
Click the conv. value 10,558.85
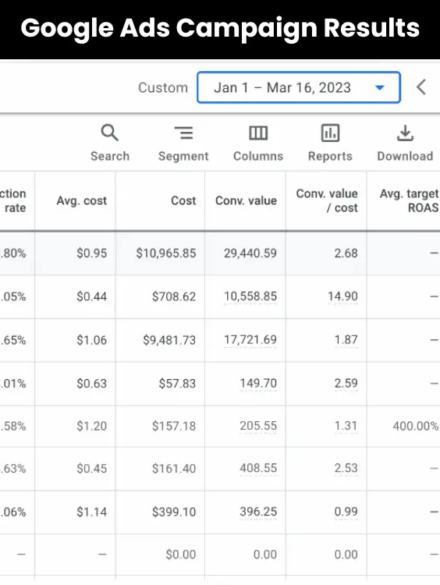pos(250,297)
